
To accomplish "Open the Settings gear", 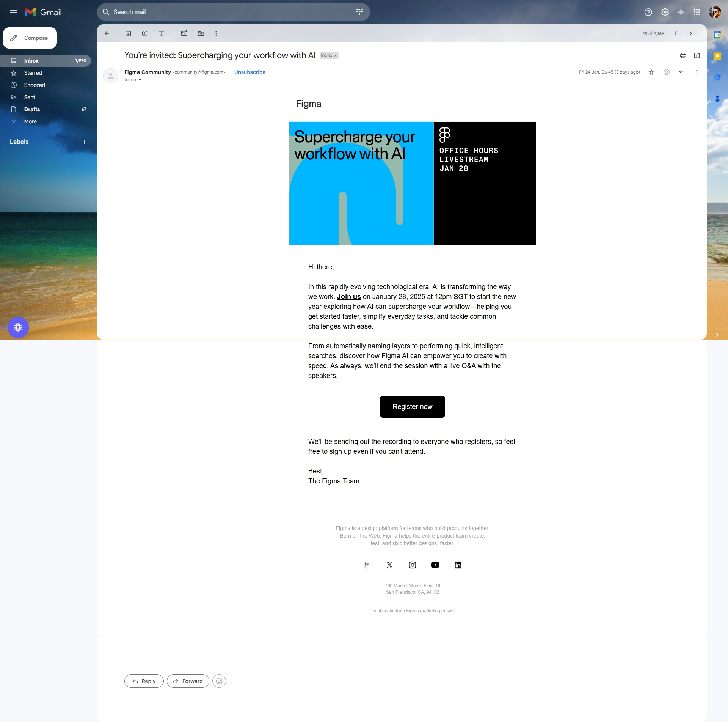I will click(x=665, y=12).
